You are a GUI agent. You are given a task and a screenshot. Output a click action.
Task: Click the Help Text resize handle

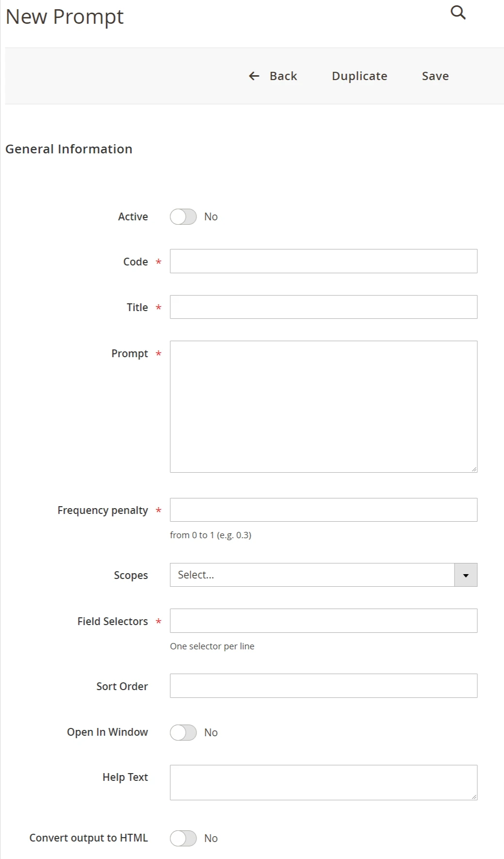(x=474, y=796)
